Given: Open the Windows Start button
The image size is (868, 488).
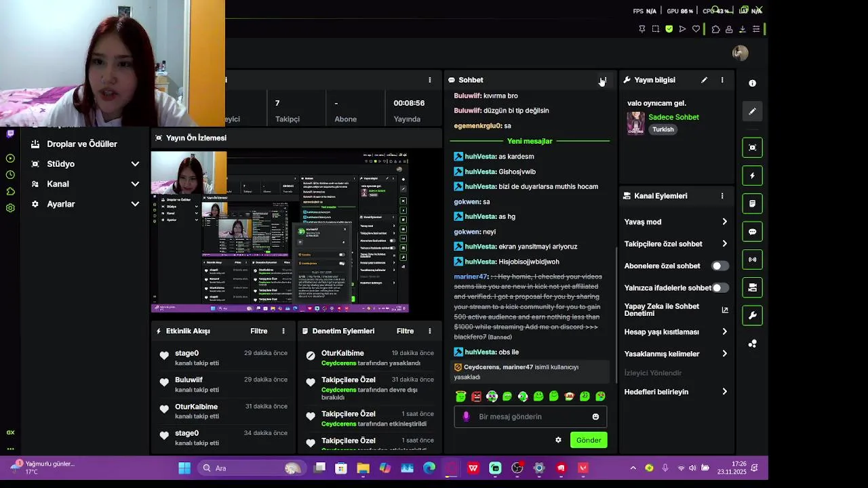Looking at the screenshot, I should point(184,468).
